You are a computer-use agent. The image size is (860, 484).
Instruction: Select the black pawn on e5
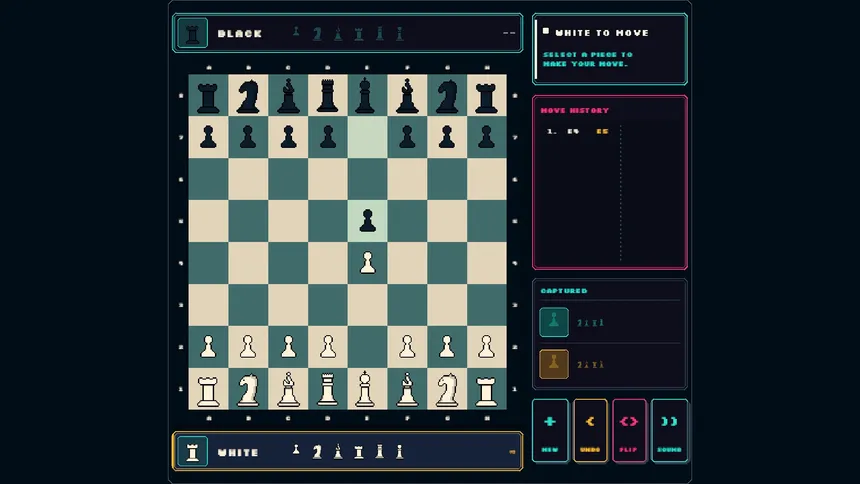coord(367,221)
